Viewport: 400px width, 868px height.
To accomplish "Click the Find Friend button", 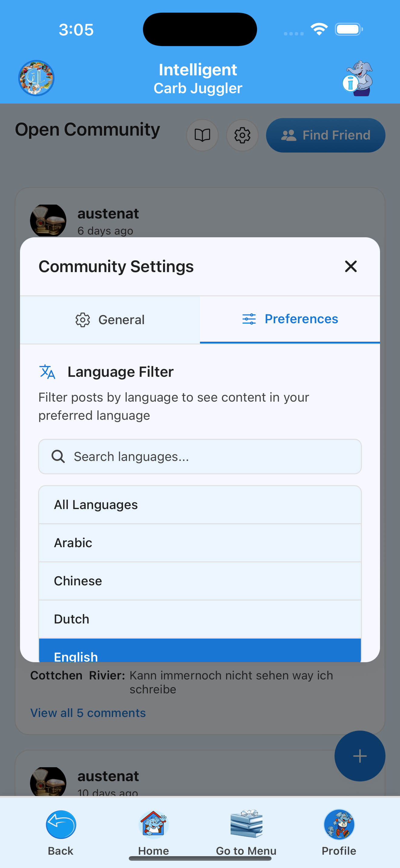I will tap(325, 136).
